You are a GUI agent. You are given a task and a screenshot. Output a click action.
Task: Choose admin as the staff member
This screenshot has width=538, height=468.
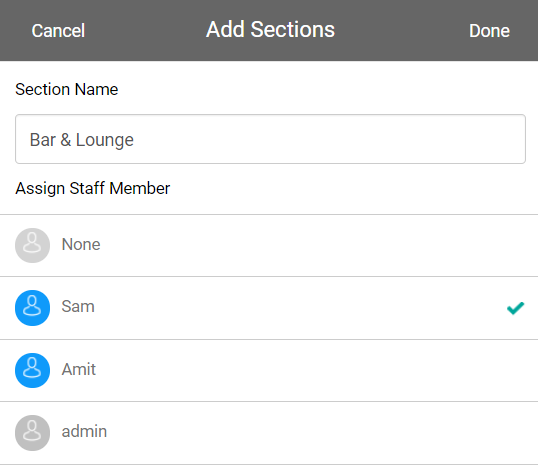point(84,431)
